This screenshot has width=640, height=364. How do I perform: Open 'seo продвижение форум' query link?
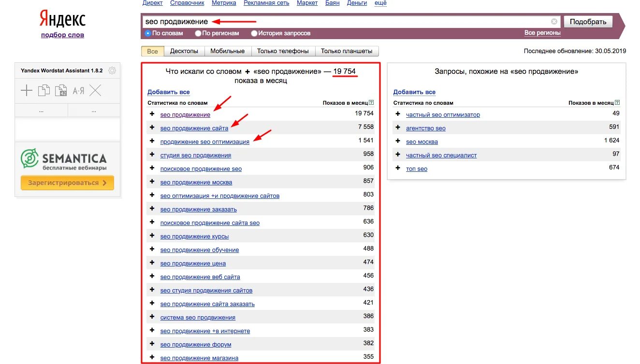pyautogui.click(x=196, y=345)
